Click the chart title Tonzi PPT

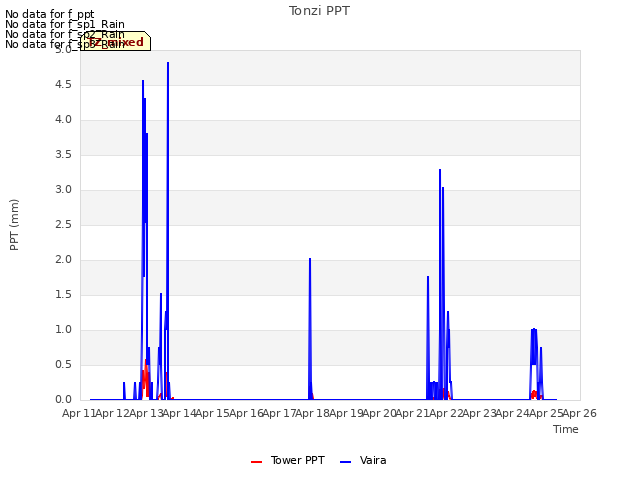(319, 11)
